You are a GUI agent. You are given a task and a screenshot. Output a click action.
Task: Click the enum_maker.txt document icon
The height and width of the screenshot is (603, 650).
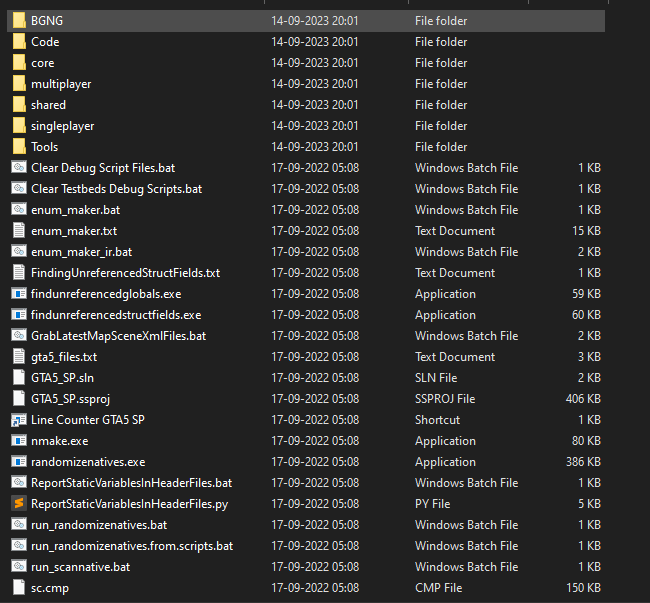19,230
